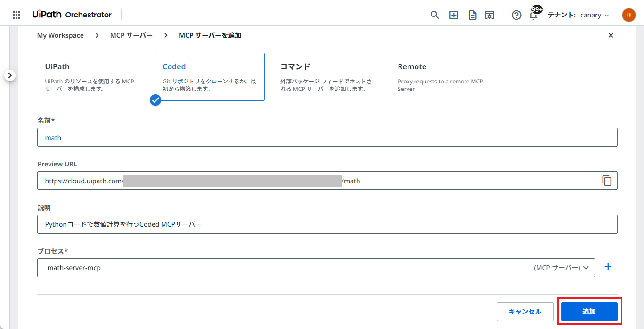This screenshot has width=644, height=329.
Task: Select the Coded server type card
Action: [x=210, y=77]
